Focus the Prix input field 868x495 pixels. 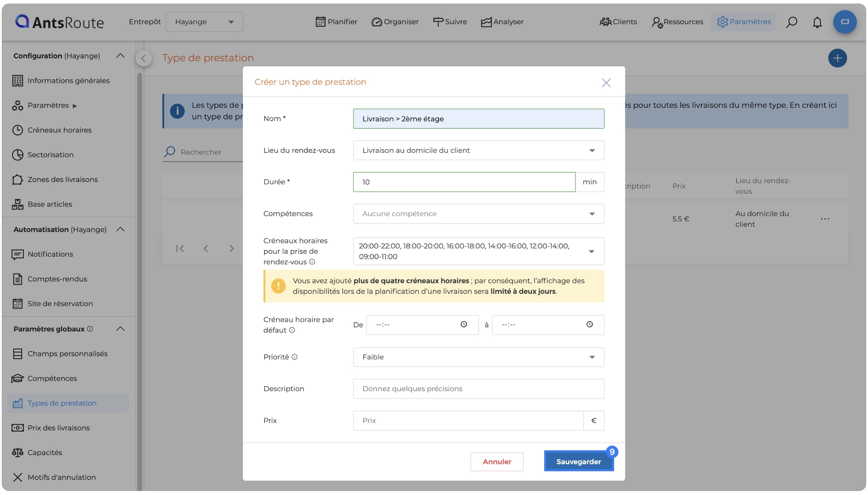click(468, 421)
